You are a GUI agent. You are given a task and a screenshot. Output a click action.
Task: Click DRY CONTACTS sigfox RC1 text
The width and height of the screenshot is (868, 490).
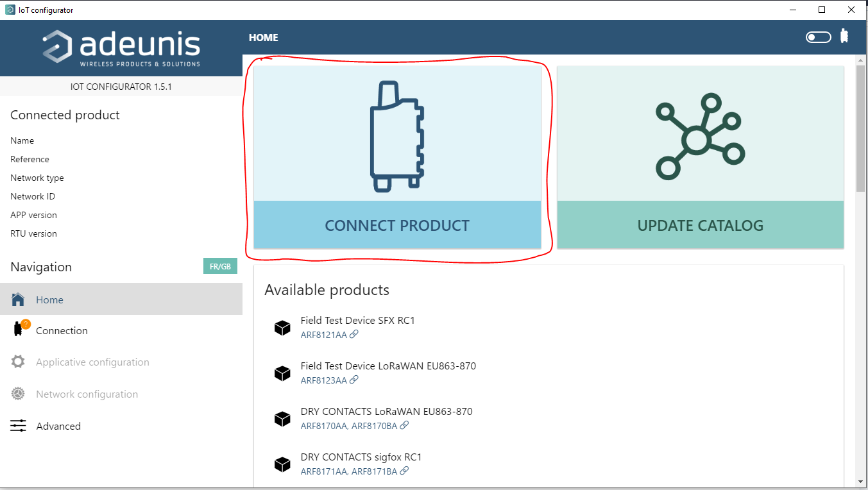click(361, 457)
